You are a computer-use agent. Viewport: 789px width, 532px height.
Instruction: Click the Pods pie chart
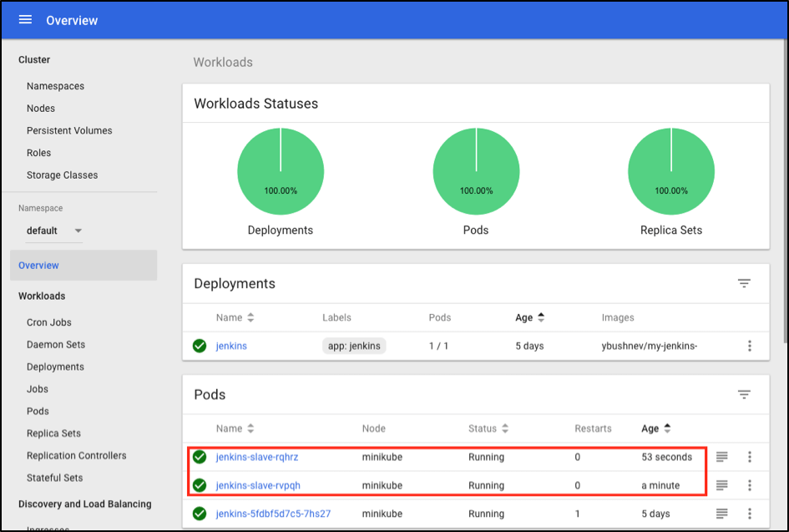click(476, 171)
